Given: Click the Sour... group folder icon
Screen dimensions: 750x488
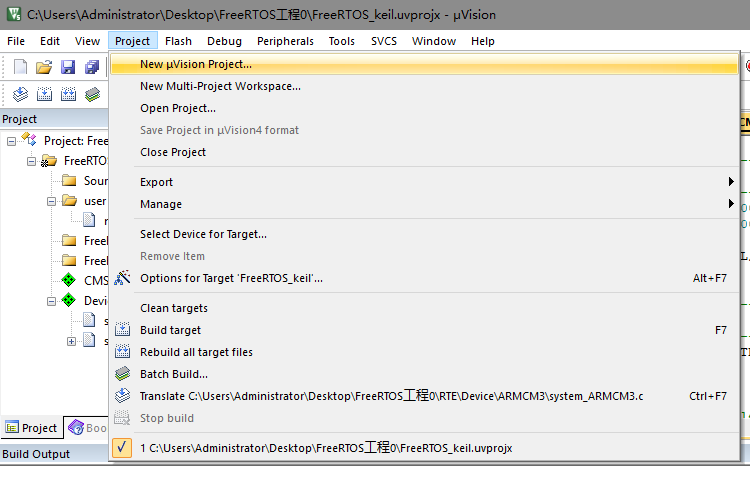Looking at the screenshot, I should coord(69,180).
